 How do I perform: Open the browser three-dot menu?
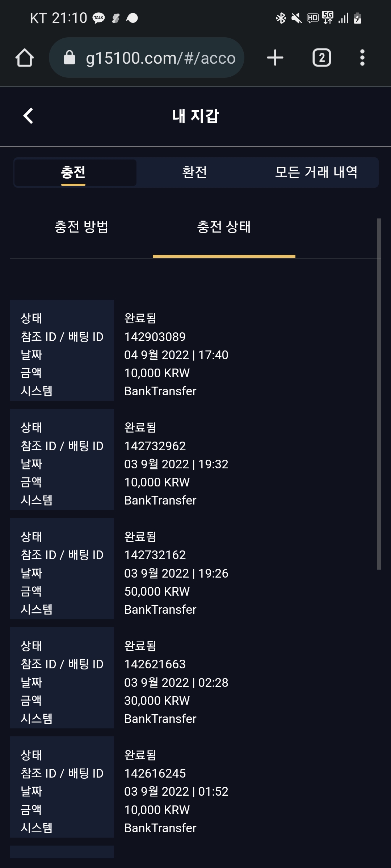coord(362,58)
